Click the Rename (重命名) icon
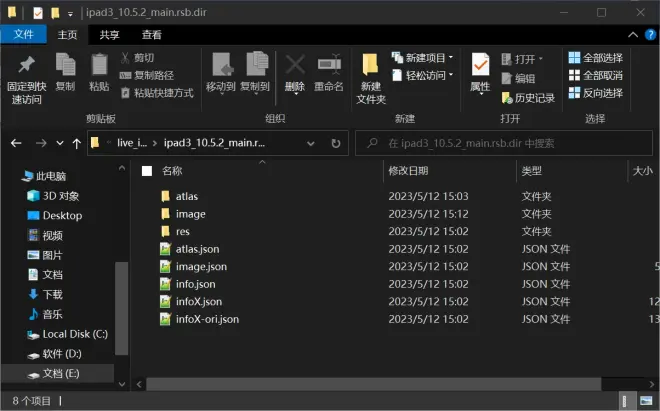Screen dimensions: 660x411 (329, 72)
